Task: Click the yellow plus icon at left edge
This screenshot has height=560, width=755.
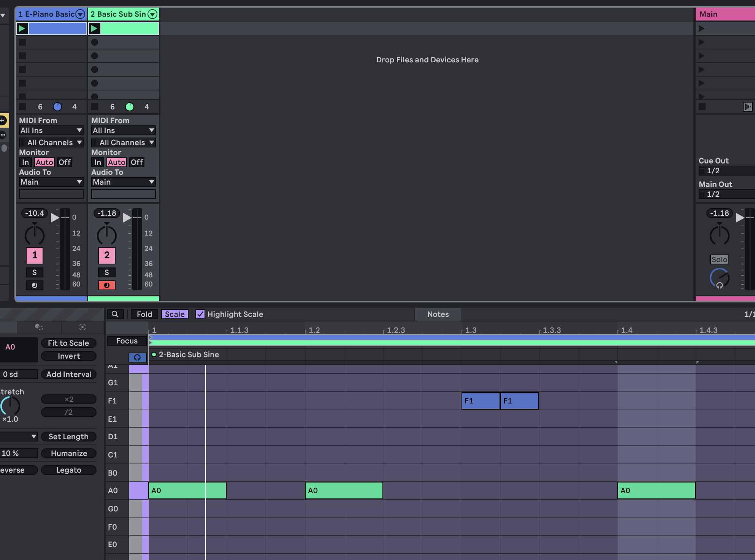Action: point(3,121)
